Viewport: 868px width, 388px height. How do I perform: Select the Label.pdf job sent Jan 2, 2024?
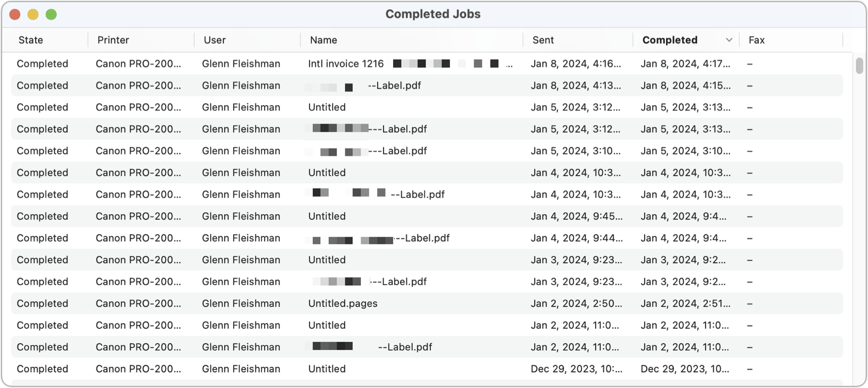(x=404, y=347)
